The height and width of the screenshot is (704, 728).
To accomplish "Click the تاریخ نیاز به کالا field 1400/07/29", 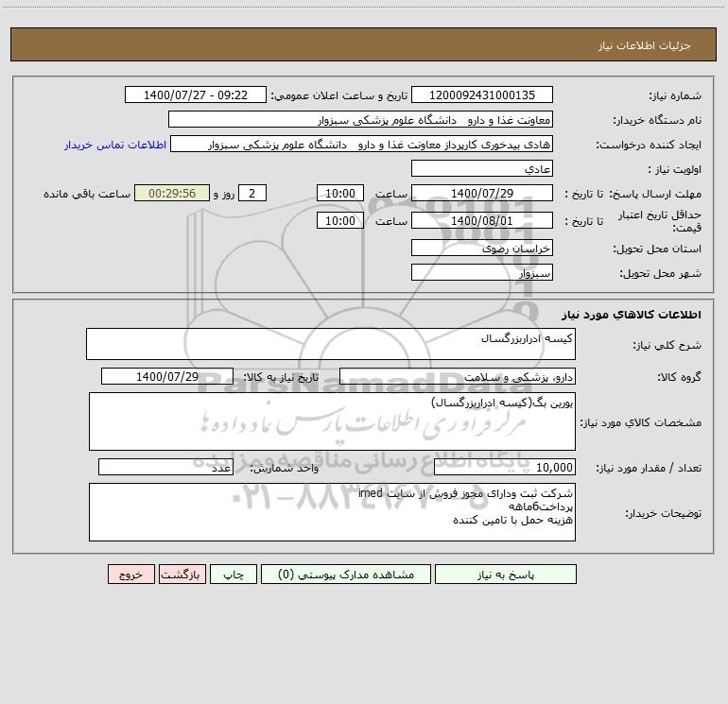I will (167, 376).
